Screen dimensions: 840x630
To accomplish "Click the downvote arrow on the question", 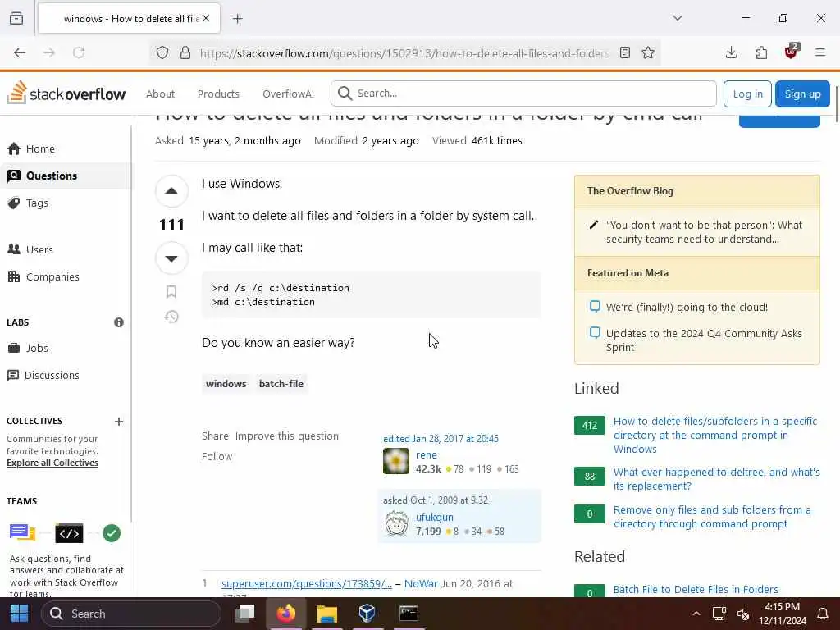I will pyautogui.click(x=171, y=258).
